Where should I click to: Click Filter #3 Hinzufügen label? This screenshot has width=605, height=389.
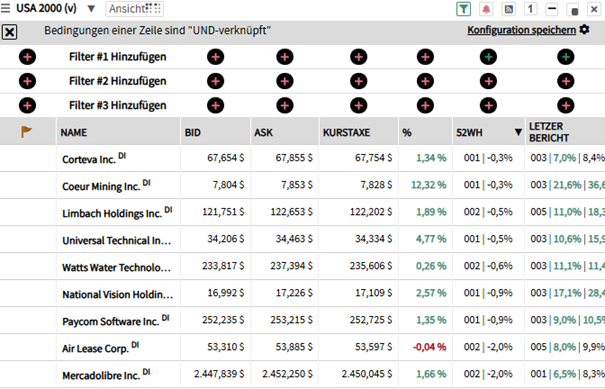117,105
